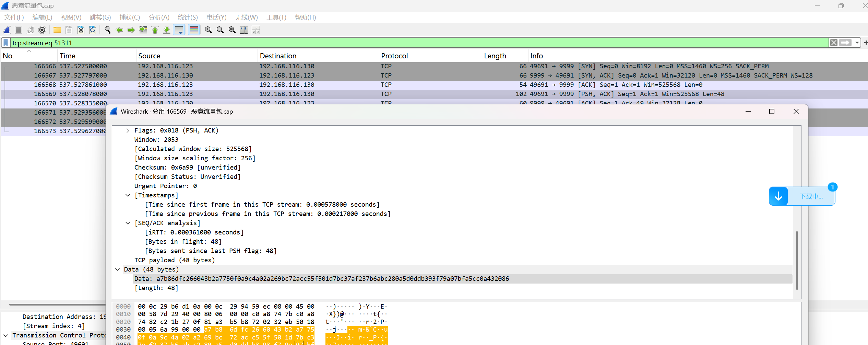Find a packet with magnifier
The width and height of the screenshot is (868, 345).
[107, 30]
